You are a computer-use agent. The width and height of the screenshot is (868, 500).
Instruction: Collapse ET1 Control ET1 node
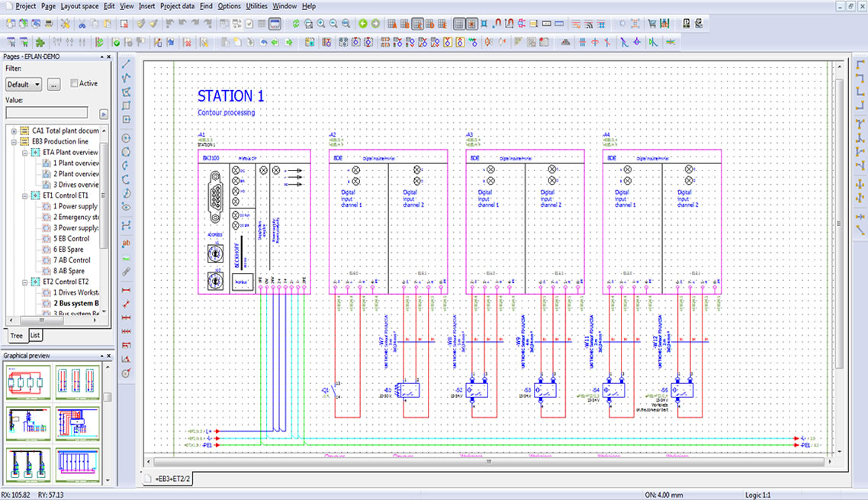25,195
